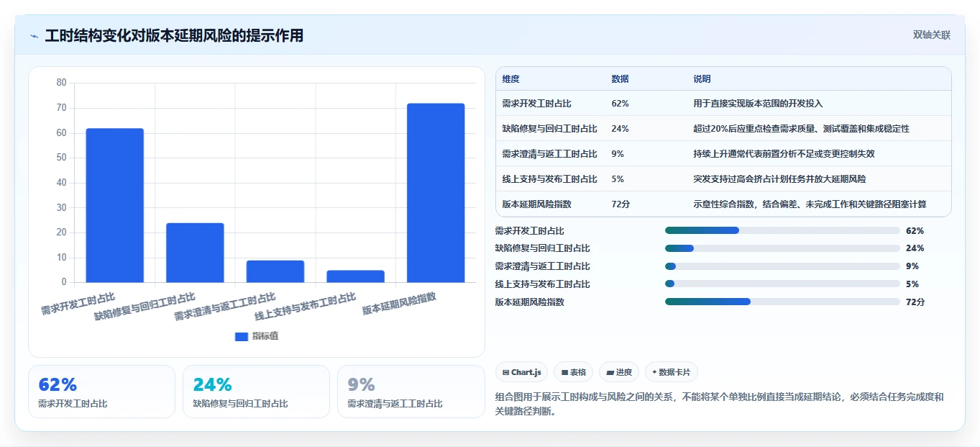
Task: Click the 需求开发工时占比 label on the chart axis
Action: (x=78, y=304)
